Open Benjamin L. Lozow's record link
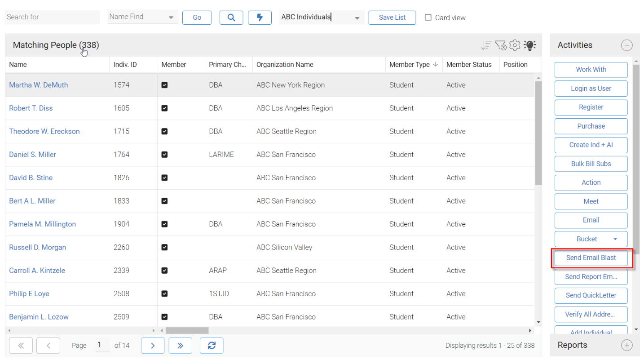 pos(39,317)
